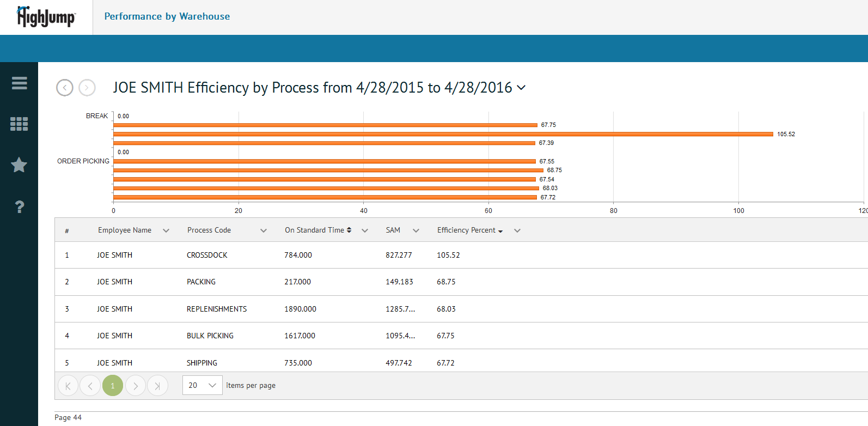Go to previous page in pager
Viewport: 868px width, 426px height.
click(90, 386)
